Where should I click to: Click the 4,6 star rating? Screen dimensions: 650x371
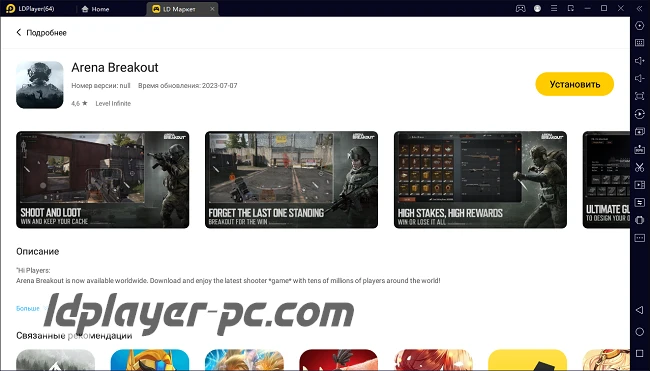pos(79,104)
